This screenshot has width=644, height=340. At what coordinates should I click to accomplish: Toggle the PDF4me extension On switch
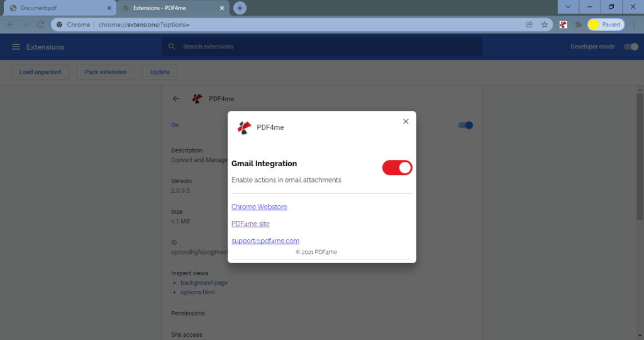[x=465, y=125]
